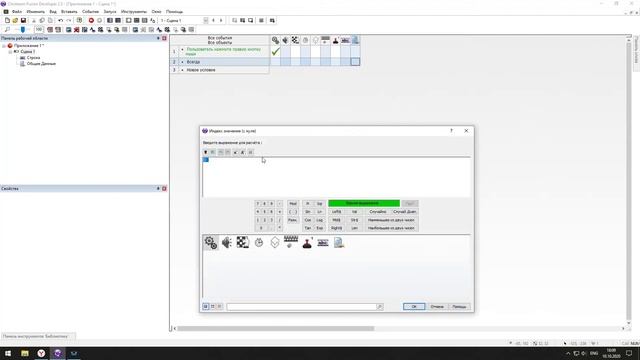640x360 pixels.
Task: Toggle the checkmark action cell in event row 1
Action: tap(275, 51)
